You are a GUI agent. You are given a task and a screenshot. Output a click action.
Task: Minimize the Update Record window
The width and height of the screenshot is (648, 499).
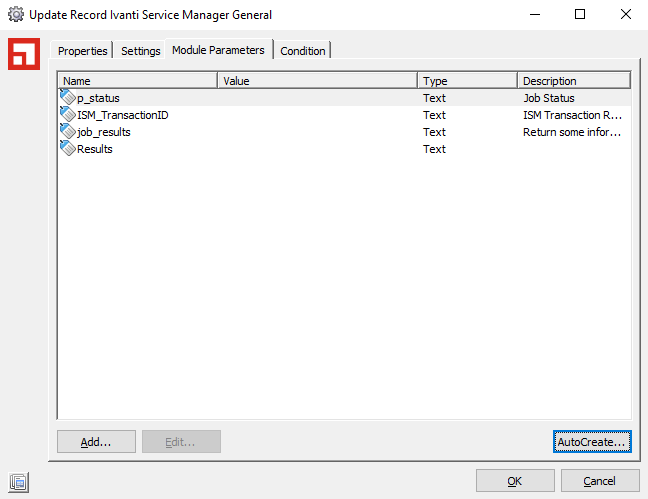coord(535,14)
